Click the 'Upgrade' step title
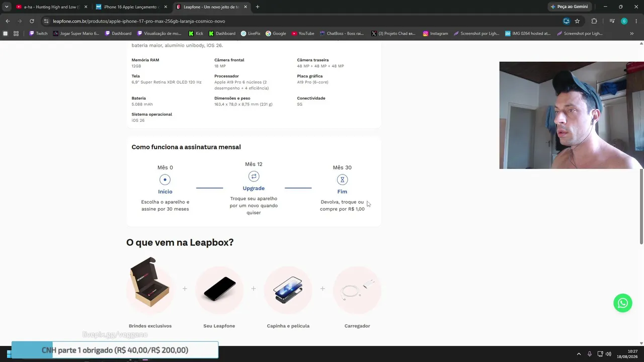The height and width of the screenshot is (362, 644). pos(254,188)
